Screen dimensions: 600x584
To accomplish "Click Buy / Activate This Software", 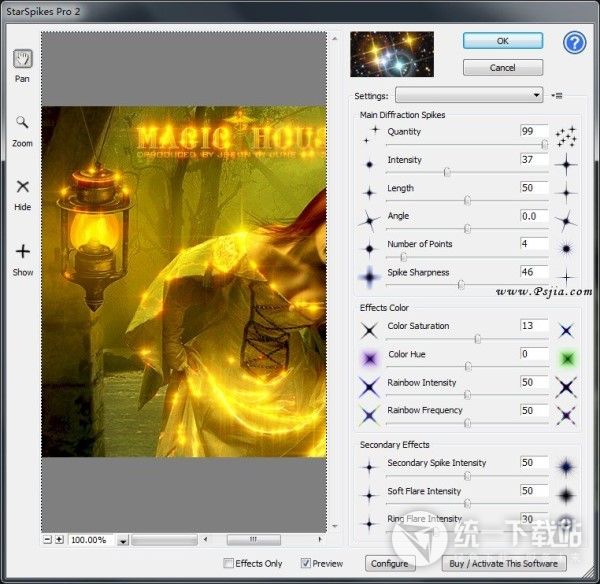I will point(504,563).
